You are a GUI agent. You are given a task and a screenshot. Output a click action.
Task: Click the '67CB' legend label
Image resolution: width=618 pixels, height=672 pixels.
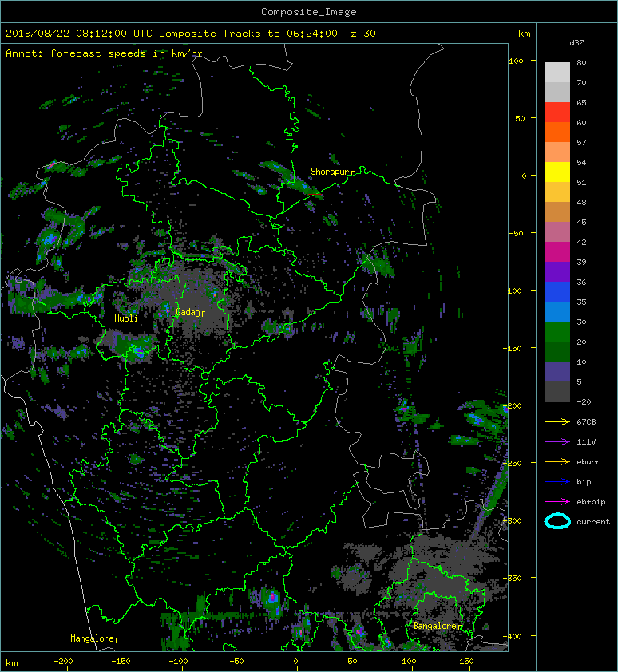(586, 422)
